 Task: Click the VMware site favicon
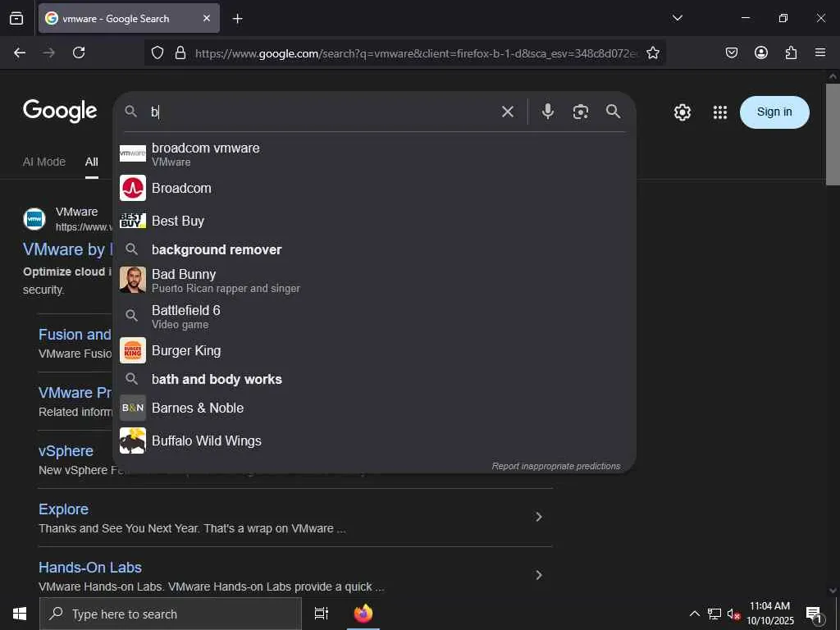34,218
